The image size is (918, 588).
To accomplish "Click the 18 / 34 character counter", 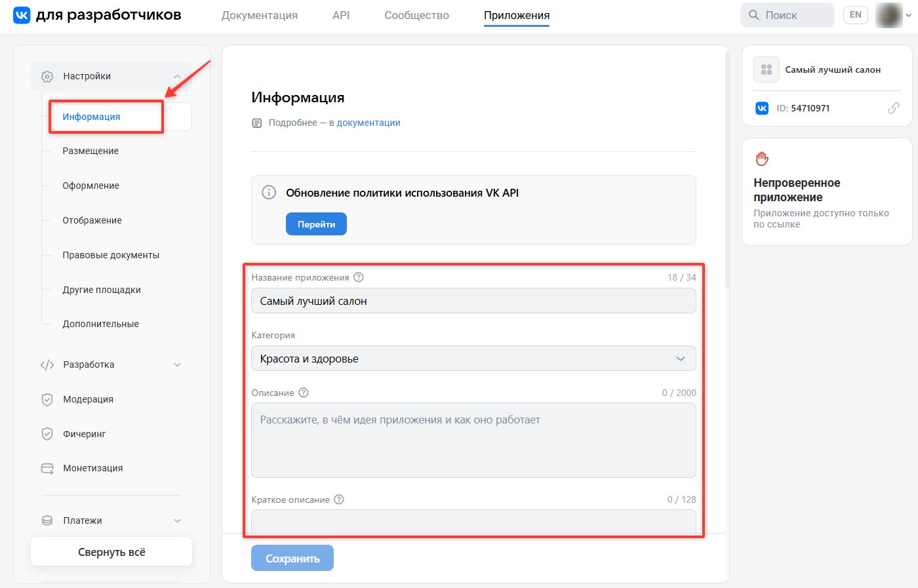I will point(682,277).
